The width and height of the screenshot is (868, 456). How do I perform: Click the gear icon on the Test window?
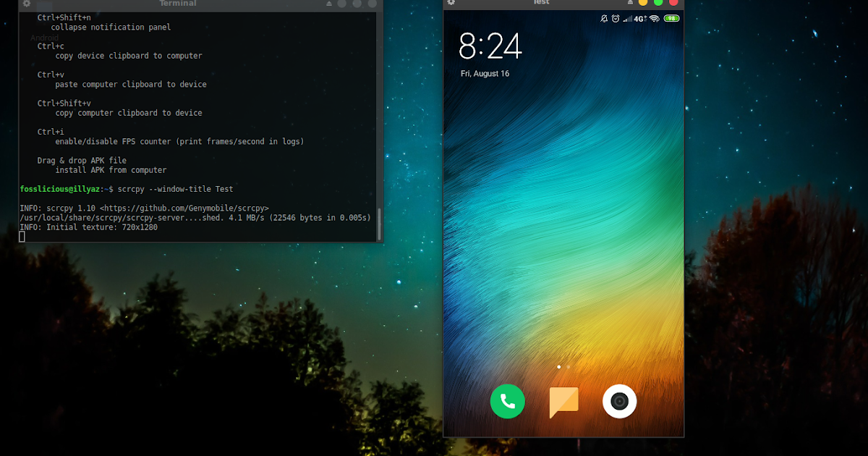click(451, 3)
